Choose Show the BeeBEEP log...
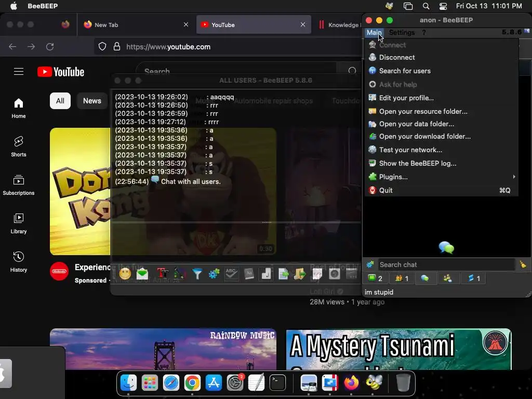The height and width of the screenshot is (399, 532). coord(441,163)
